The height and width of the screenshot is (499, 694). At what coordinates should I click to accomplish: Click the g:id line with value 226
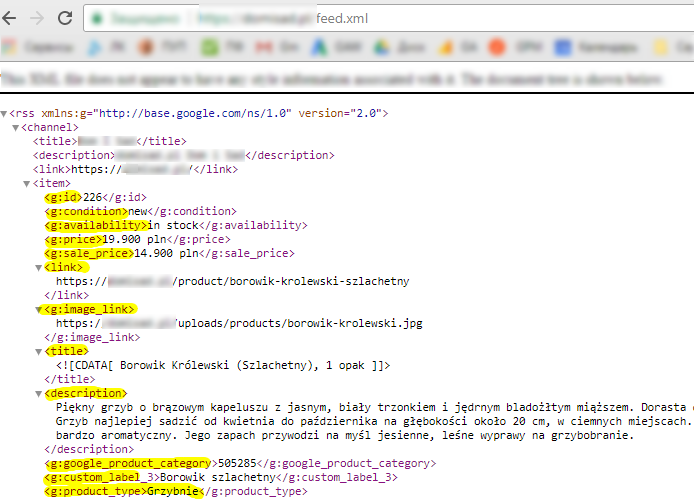pyautogui.click(x=95, y=197)
